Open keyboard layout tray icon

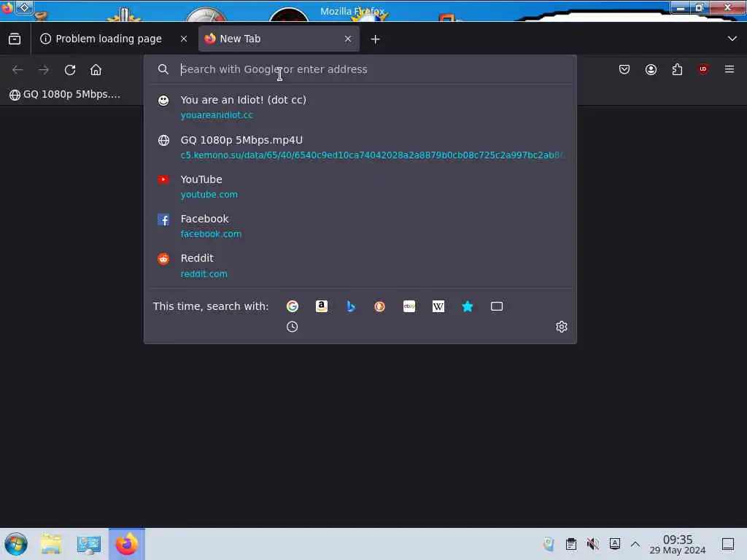tap(614, 544)
